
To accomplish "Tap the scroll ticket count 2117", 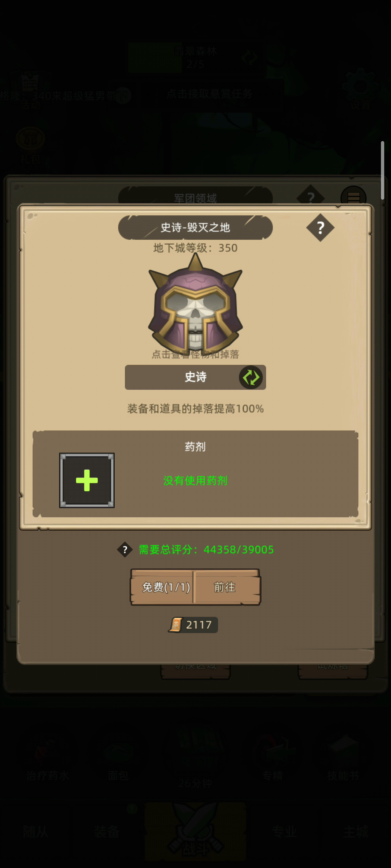I will (x=193, y=625).
